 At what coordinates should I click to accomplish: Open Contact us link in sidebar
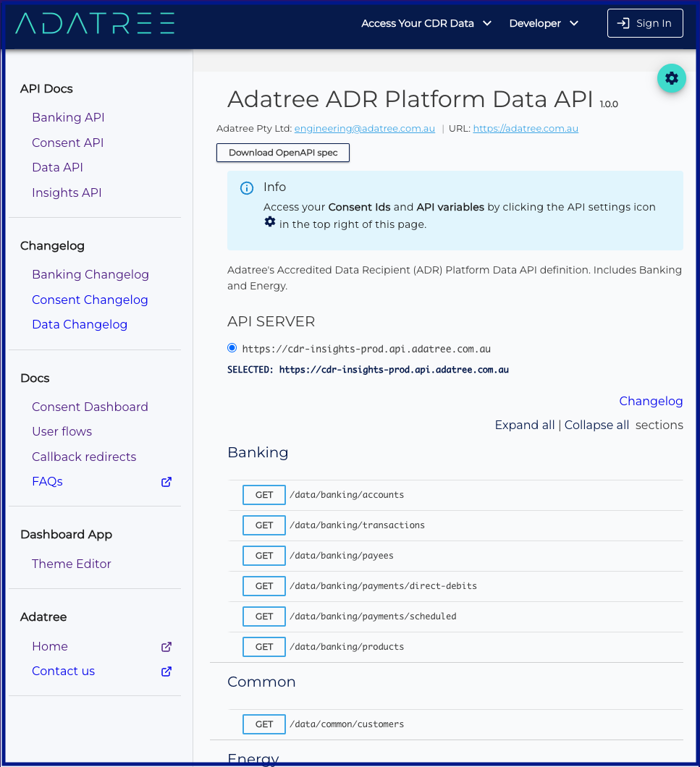point(63,671)
